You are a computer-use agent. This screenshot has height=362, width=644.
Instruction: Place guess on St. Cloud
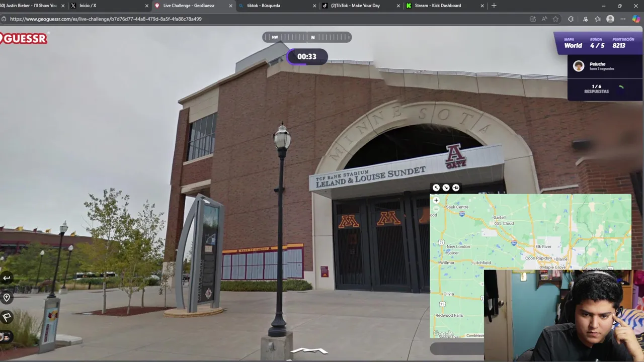504,223
